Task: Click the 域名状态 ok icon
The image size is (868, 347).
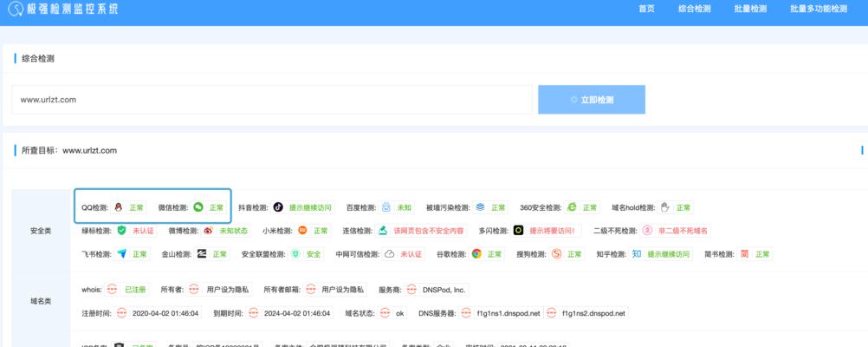Action: (x=384, y=313)
